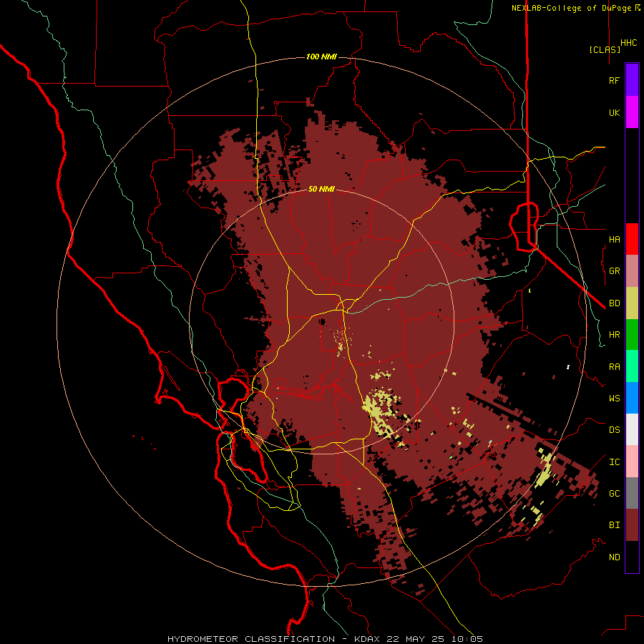Click the WS blue legend swatch
The width and height of the screenshot is (644, 644).
point(632,398)
